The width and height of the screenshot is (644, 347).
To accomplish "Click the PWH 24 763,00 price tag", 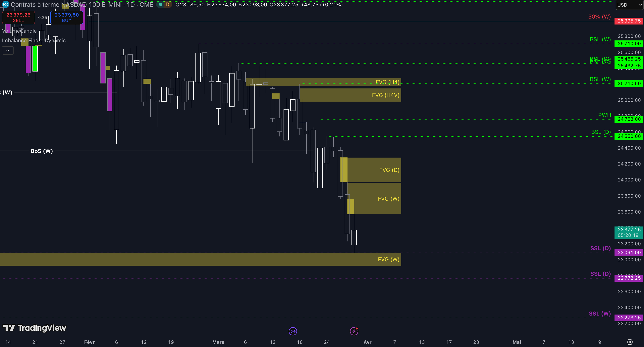I will 629,119.
